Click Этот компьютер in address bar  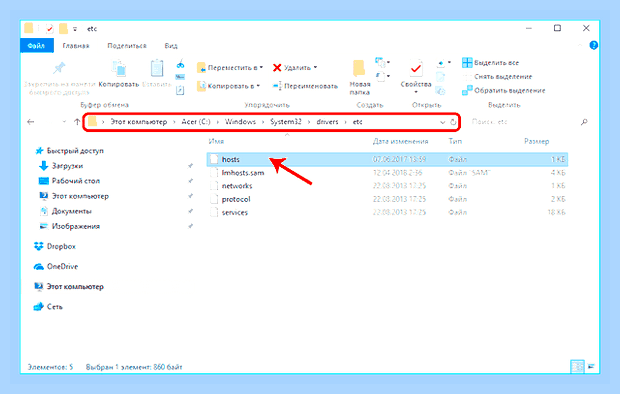coord(138,122)
